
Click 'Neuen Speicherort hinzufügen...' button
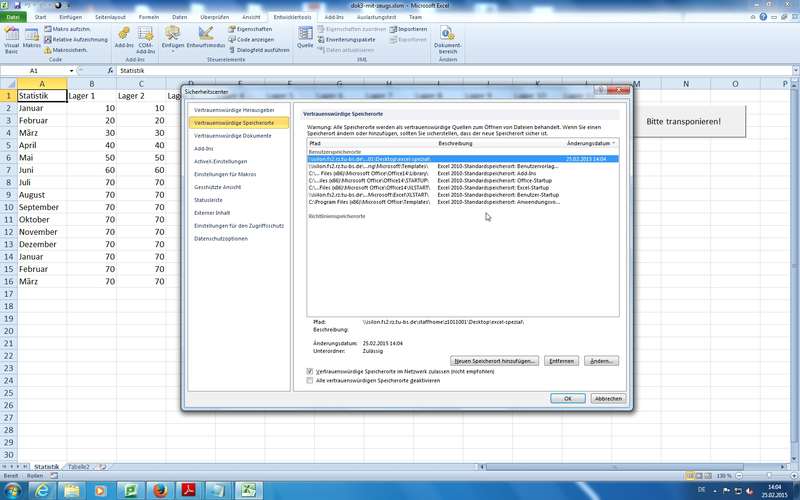[x=495, y=360]
